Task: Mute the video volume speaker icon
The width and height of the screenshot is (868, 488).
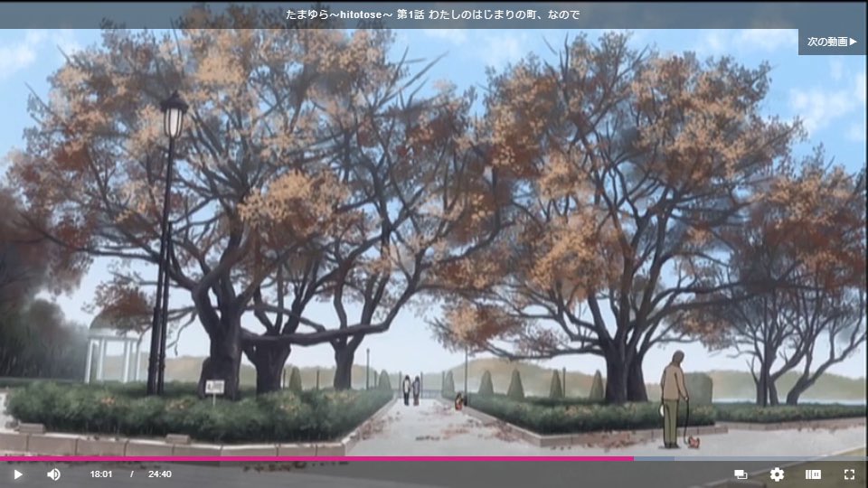Action: (53, 474)
